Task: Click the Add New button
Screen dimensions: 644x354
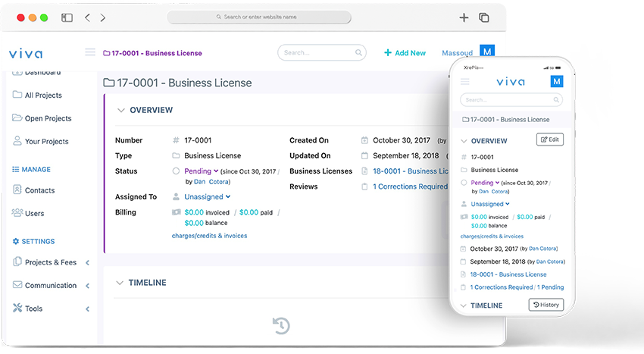Action: coord(405,52)
